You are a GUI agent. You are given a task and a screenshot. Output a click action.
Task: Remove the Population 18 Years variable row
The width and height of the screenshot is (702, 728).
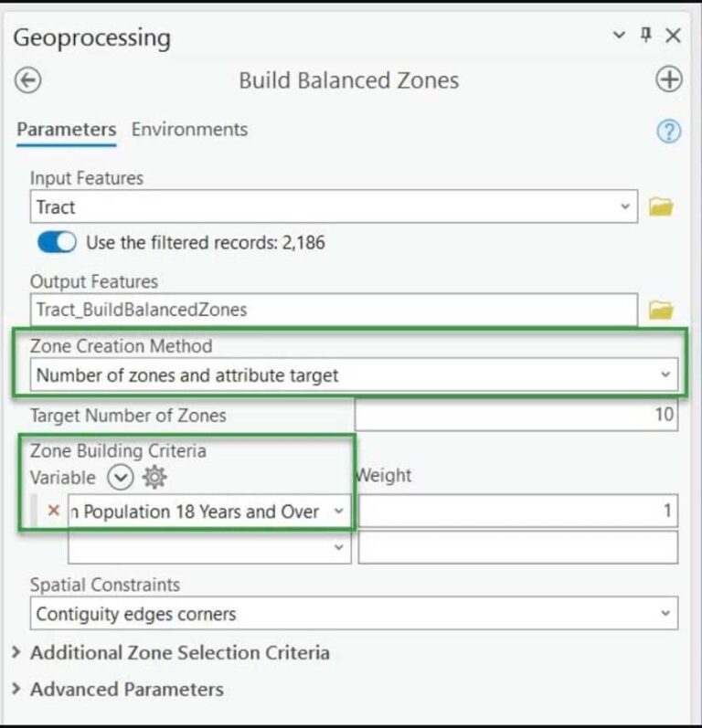point(53,512)
